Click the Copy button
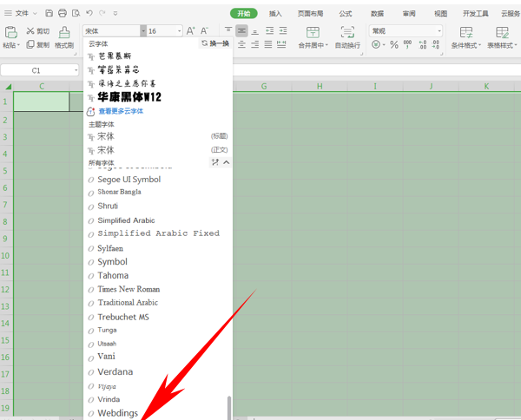The height and width of the screenshot is (420, 521). pos(37,44)
